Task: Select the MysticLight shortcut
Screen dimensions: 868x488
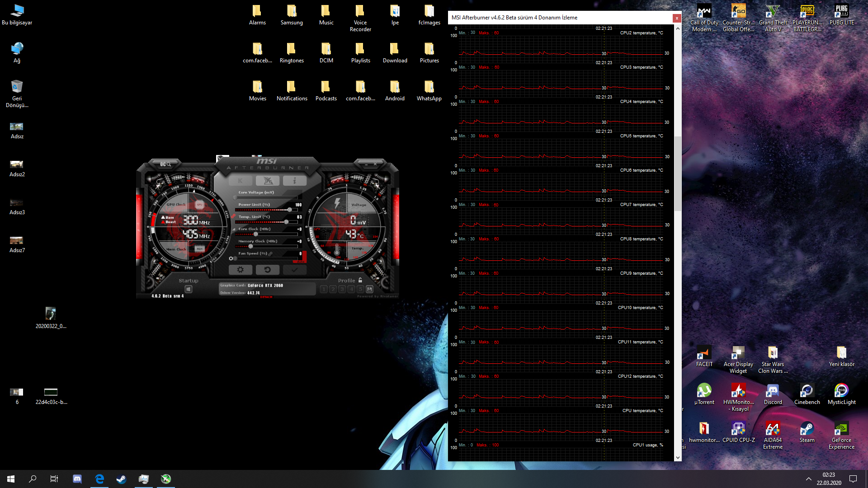Action: (x=841, y=394)
